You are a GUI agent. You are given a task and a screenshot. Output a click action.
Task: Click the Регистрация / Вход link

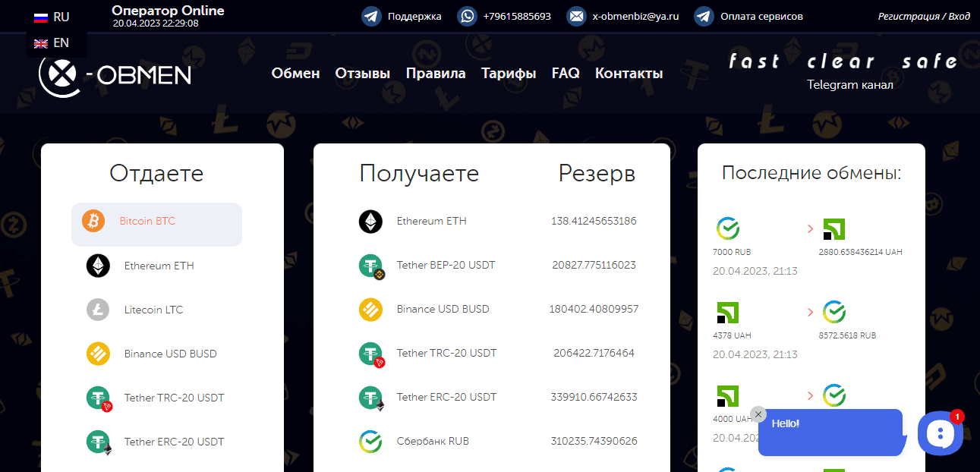[x=923, y=16]
